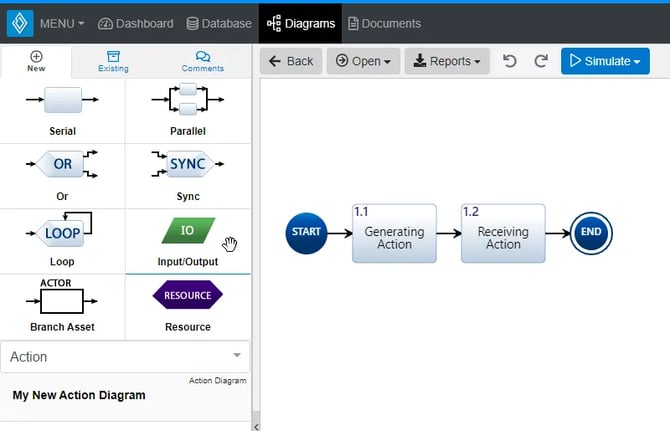This screenshot has width=670, height=431.
Task: Select the Generating Action node
Action: click(394, 233)
